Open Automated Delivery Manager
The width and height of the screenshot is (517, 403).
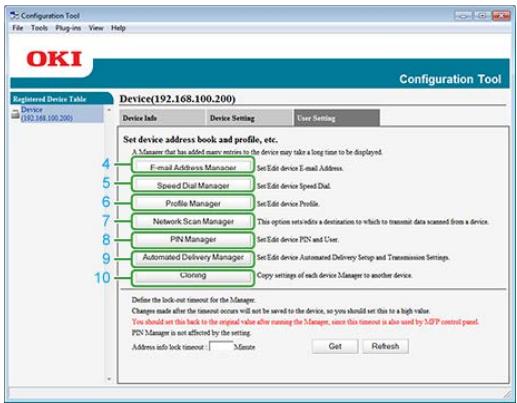click(193, 258)
